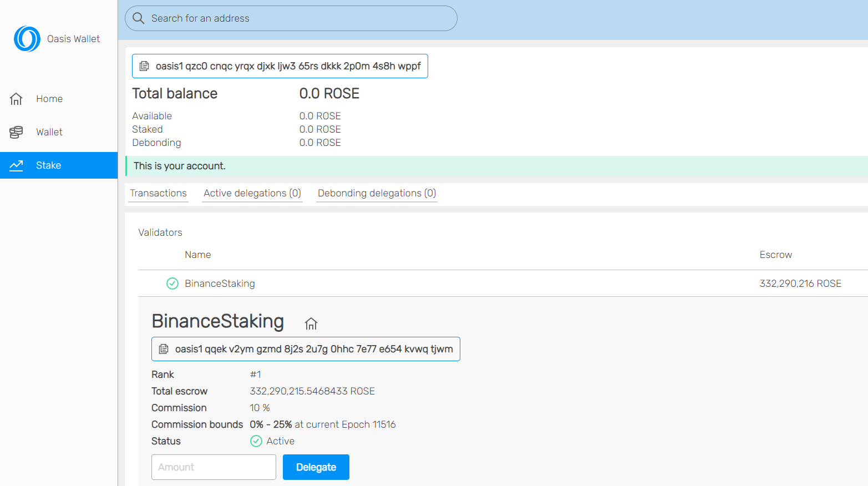The height and width of the screenshot is (486, 868).
Task: Copy account address via copy icon
Action: 144,66
